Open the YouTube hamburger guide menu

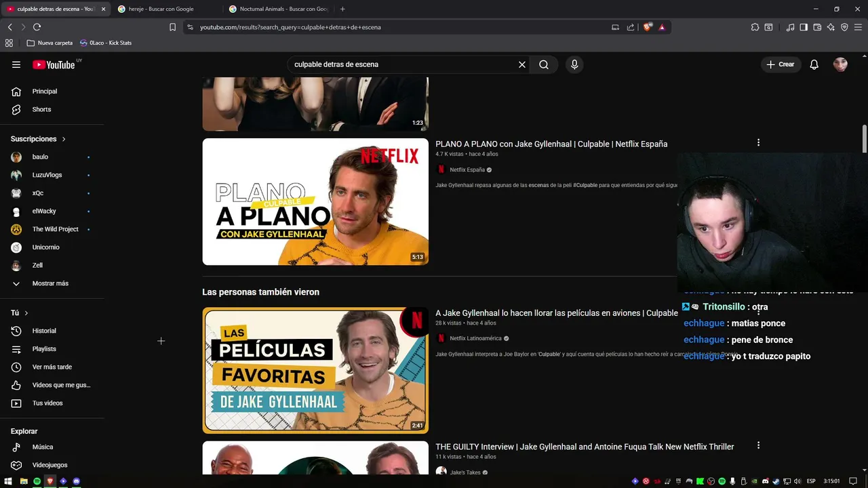coord(16,64)
